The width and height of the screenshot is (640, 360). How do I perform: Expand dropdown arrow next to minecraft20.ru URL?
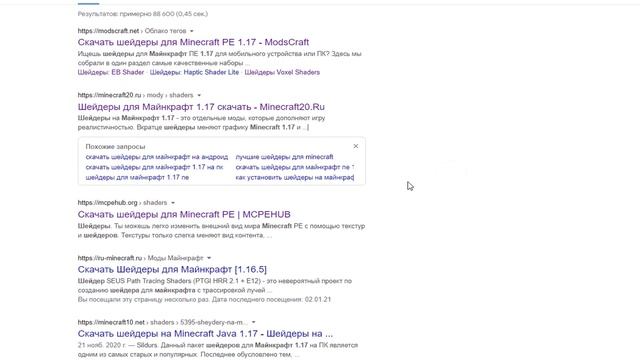199,95
